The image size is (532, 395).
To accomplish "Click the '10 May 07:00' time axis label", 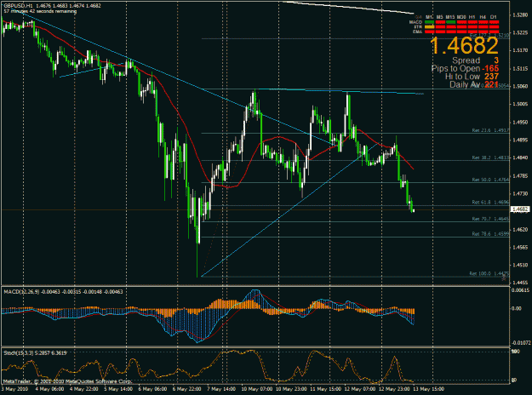I will tap(255, 389).
